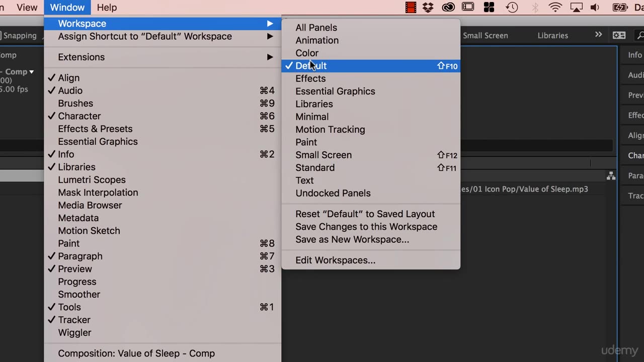Open the workspace settings icon in toolbar
The image size is (644, 362).
click(619, 35)
